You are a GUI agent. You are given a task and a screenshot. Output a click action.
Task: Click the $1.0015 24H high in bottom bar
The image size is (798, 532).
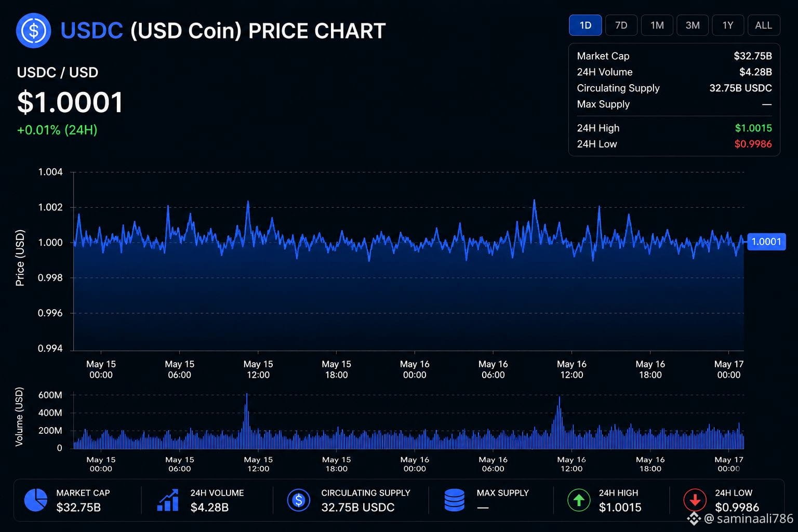(x=620, y=508)
